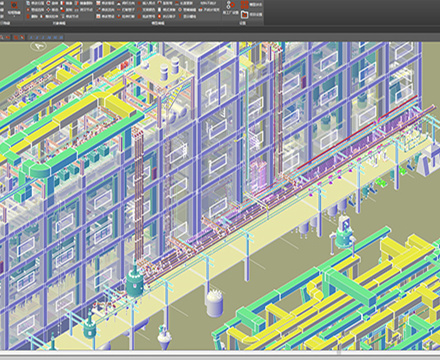
Task: Click the red T-shaped icon in the ribbon's bottom row
Action: (x=180, y=16)
